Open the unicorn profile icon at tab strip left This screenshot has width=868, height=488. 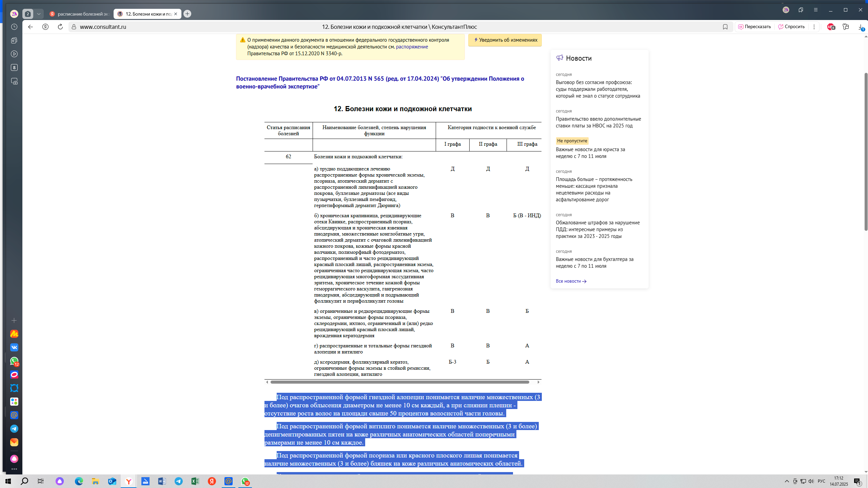tap(14, 14)
